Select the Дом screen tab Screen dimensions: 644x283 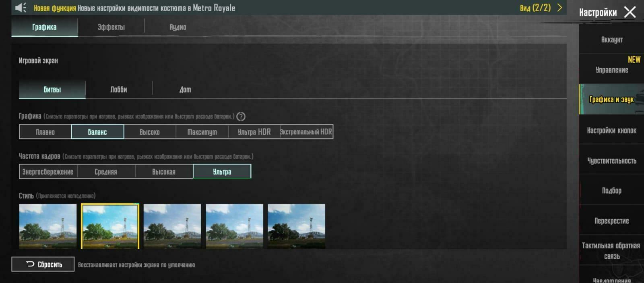click(185, 89)
